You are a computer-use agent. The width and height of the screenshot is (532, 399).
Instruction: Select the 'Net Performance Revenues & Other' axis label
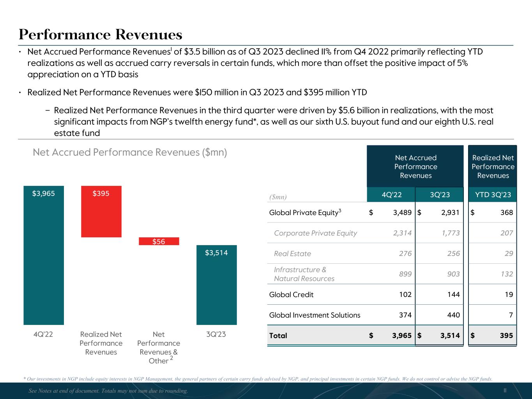(159, 348)
